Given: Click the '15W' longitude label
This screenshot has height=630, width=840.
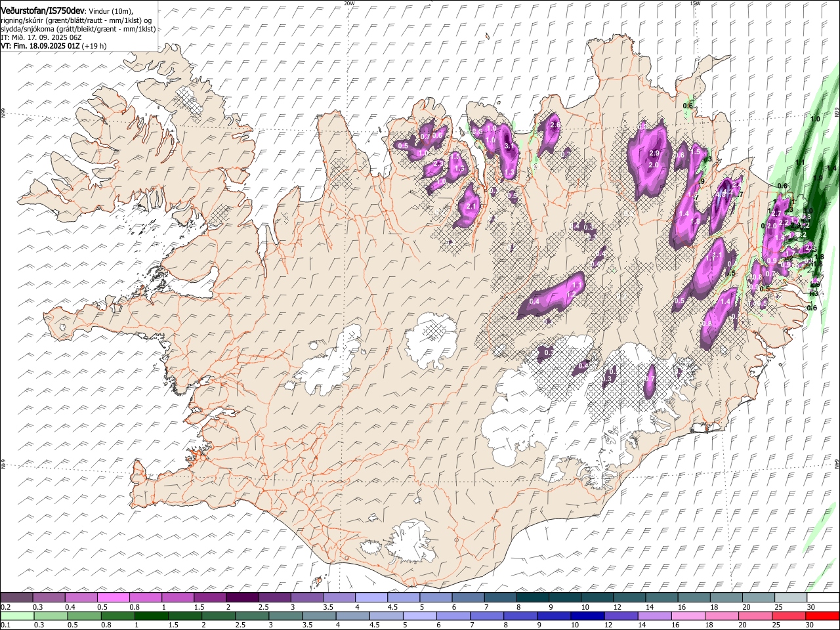Looking at the screenshot, I should pos(695,3).
